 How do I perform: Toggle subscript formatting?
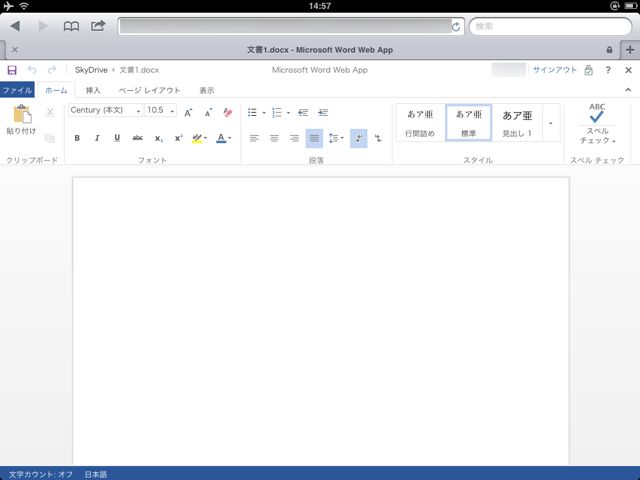158,138
